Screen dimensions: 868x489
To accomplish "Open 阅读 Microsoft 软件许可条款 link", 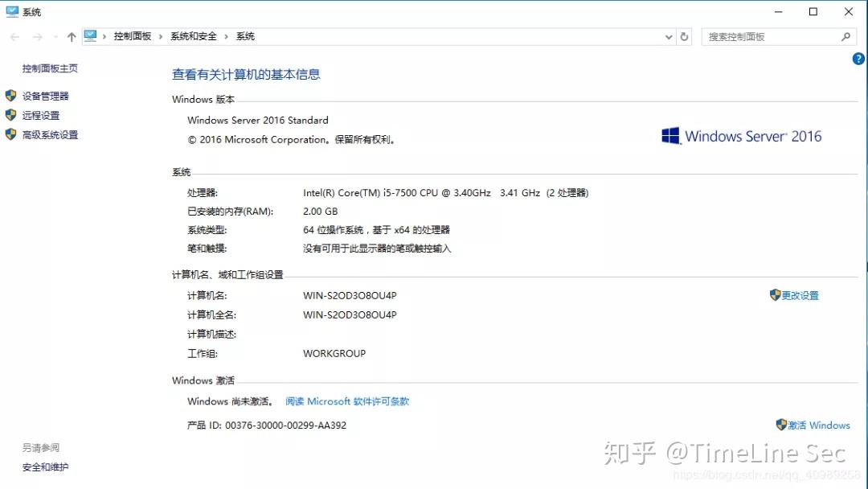I will [347, 401].
